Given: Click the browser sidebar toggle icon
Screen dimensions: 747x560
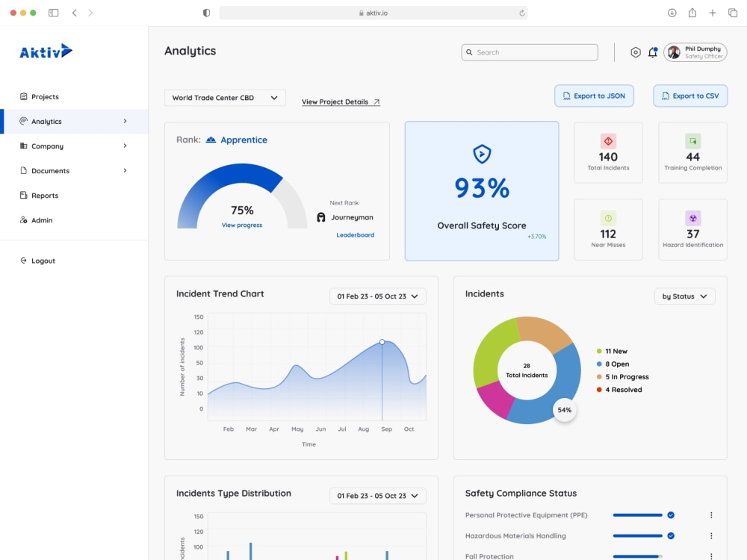Looking at the screenshot, I should pyautogui.click(x=53, y=13).
